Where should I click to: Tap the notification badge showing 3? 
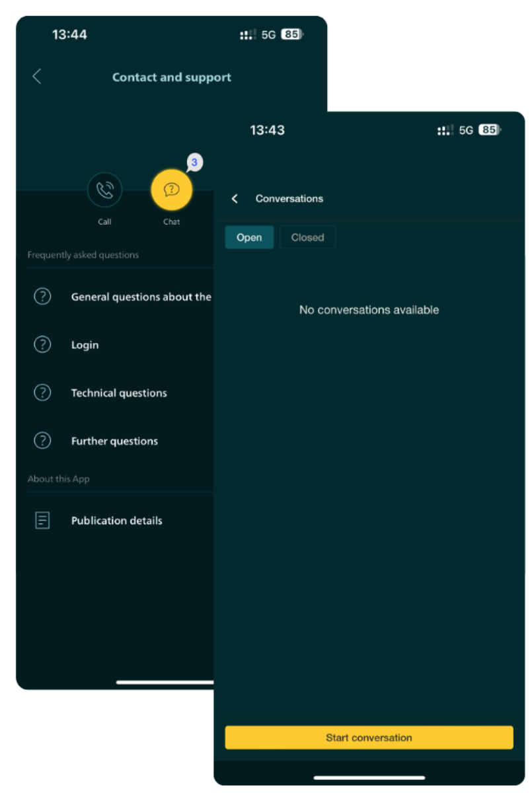194,163
